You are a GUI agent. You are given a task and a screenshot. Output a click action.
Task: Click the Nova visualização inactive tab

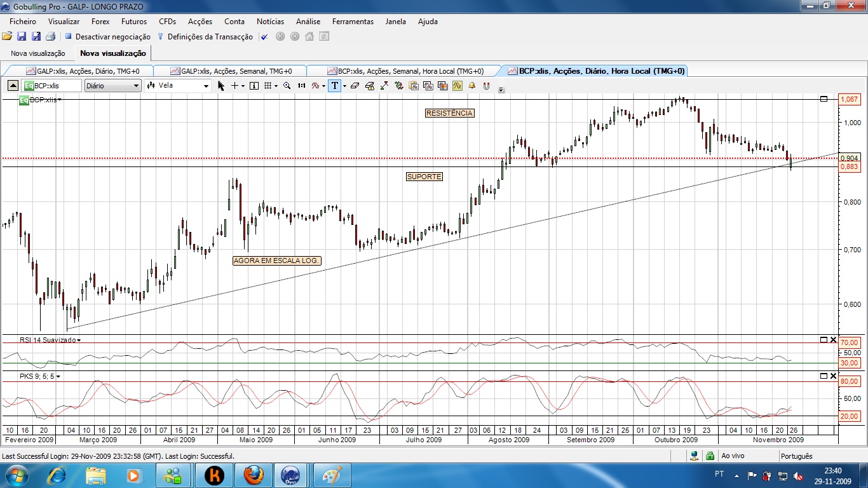(x=38, y=53)
